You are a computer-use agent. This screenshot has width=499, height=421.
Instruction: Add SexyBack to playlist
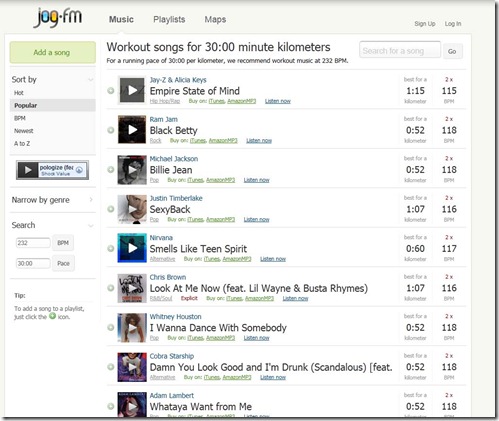[111, 209]
